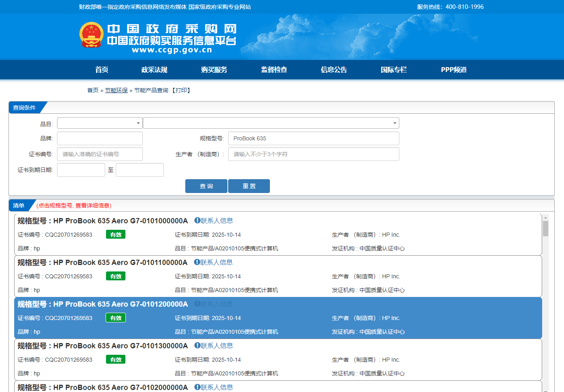
Task: Open 联系人信息 for G7-0101000000A
Action: pyautogui.click(x=217, y=220)
